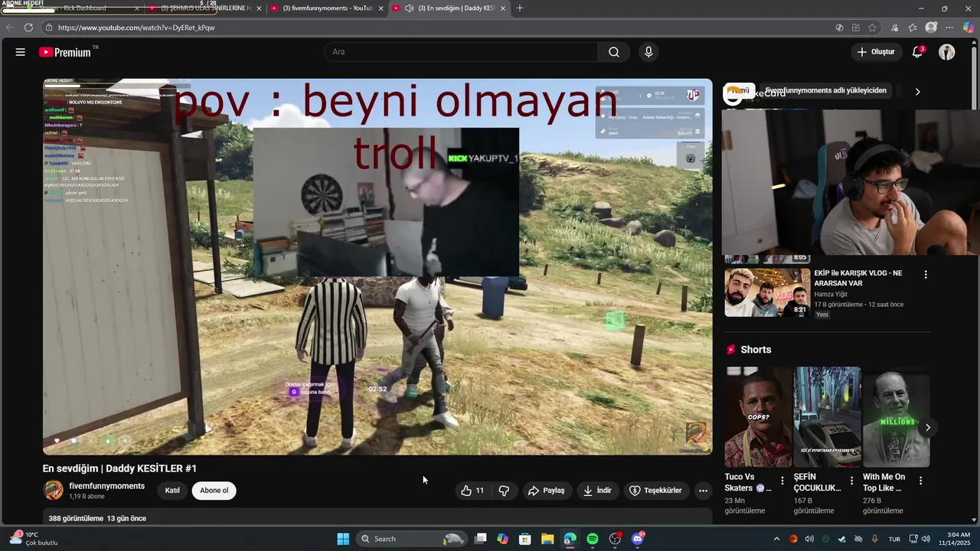Open Microsoft Store from the taskbar

pyautogui.click(x=525, y=539)
